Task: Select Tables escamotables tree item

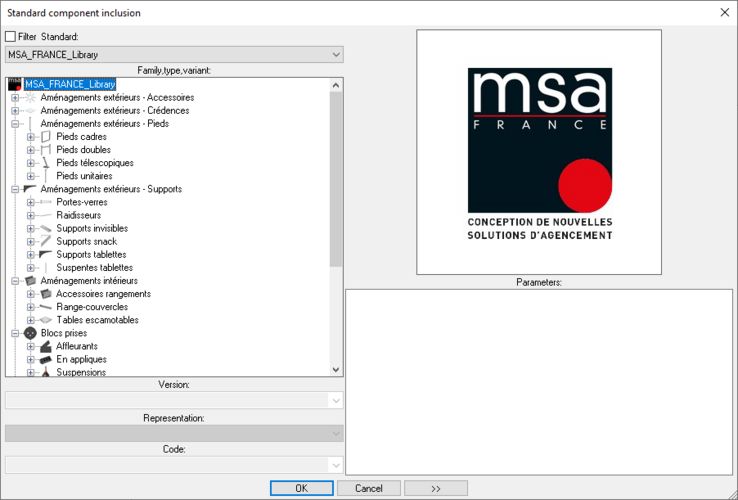Action: pos(97,320)
